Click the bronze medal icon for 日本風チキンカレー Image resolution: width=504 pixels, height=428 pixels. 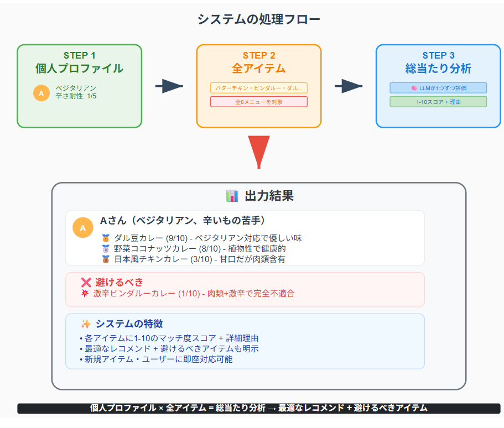click(106, 259)
